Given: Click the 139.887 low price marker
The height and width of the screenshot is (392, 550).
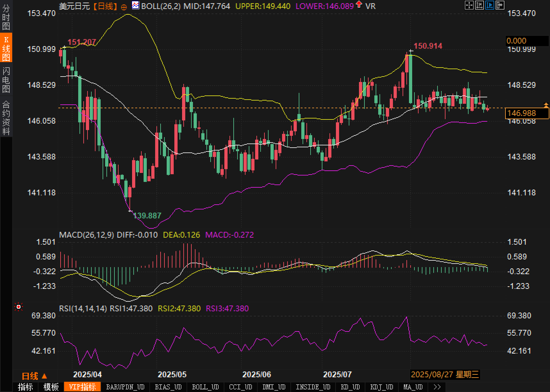Looking at the screenshot, I should (147, 216).
